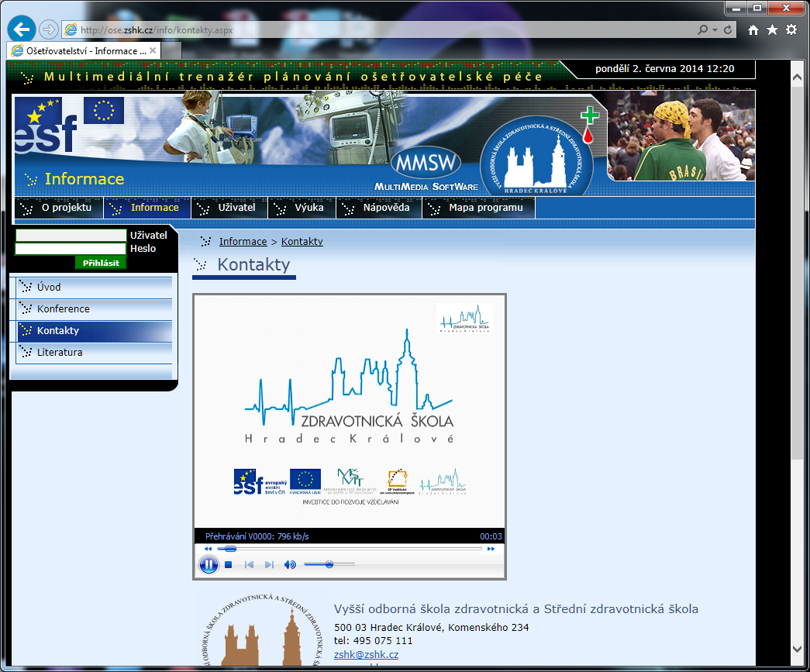The height and width of the screenshot is (672, 810).
Task: Open the zshk@zshk.cz email link
Action: coord(367,654)
